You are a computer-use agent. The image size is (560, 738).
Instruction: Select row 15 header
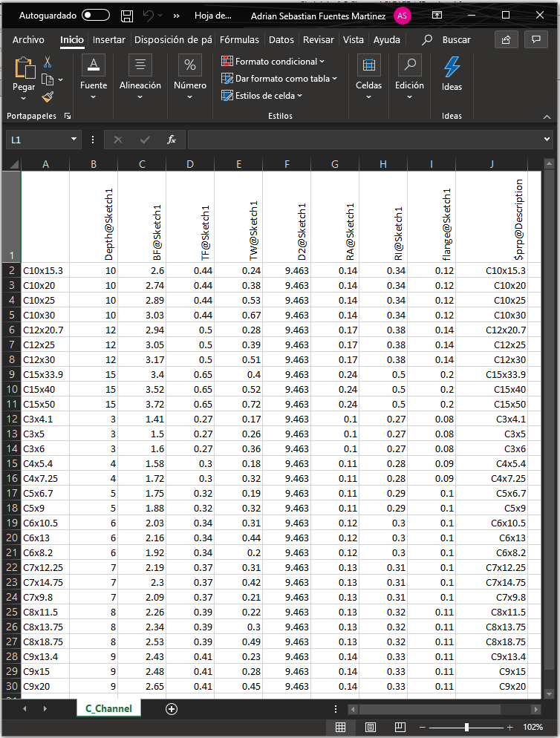click(12, 463)
